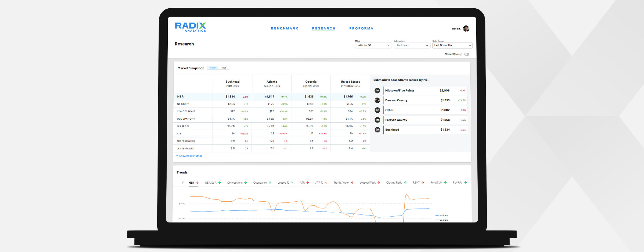Select the Concessions trend metric
The image size is (644, 252).
(235, 182)
